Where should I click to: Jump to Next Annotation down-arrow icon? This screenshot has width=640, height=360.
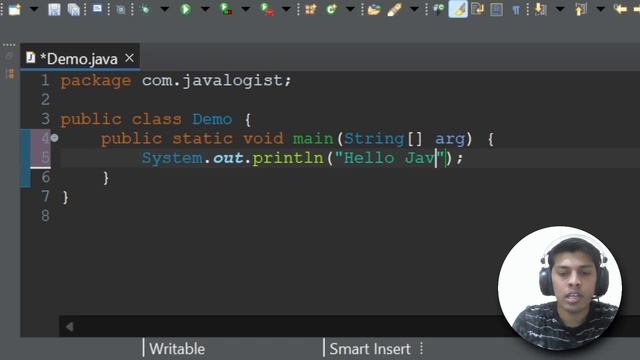point(540,9)
